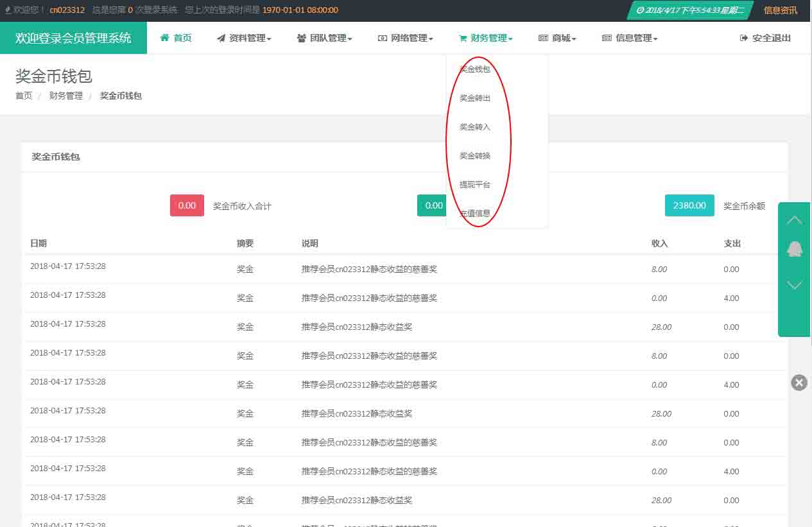Open 提现平台 from the finance menu

pyautogui.click(x=475, y=185)
